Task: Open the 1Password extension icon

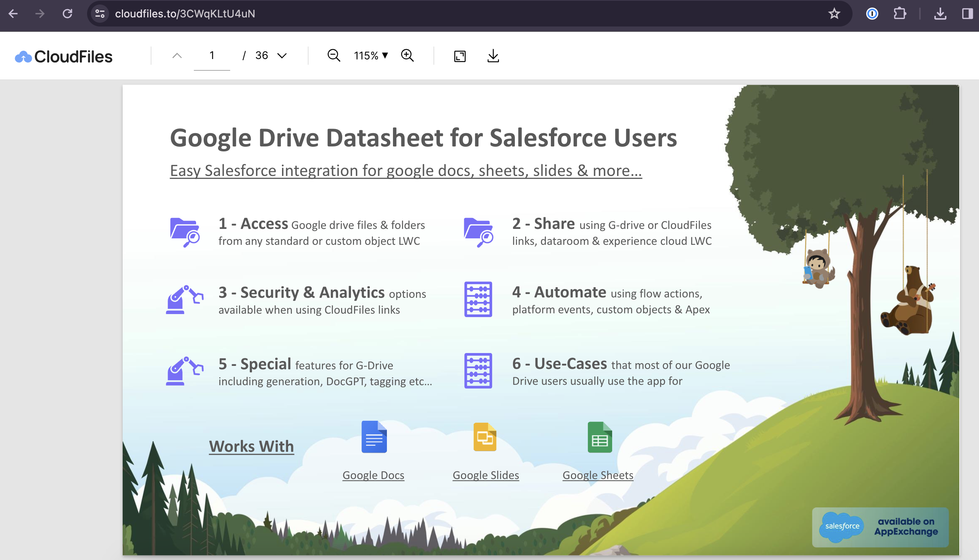Action: pyautogui.click(x=873, y=14)
